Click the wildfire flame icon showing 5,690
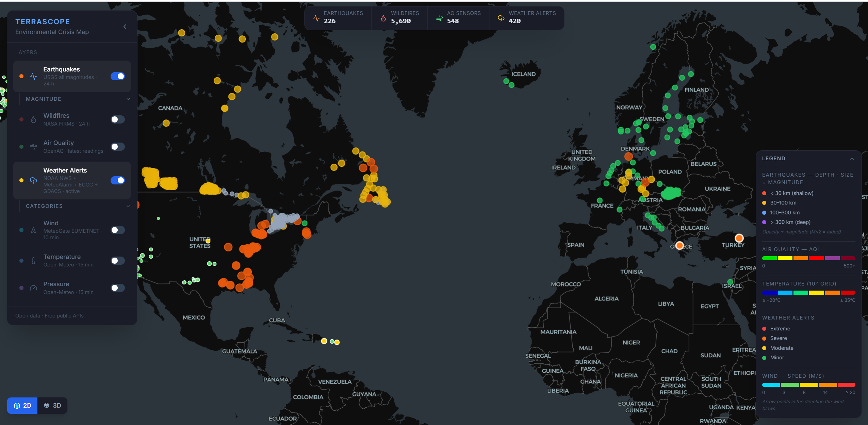Screen dimensions: 868x425 pos(383,18)
